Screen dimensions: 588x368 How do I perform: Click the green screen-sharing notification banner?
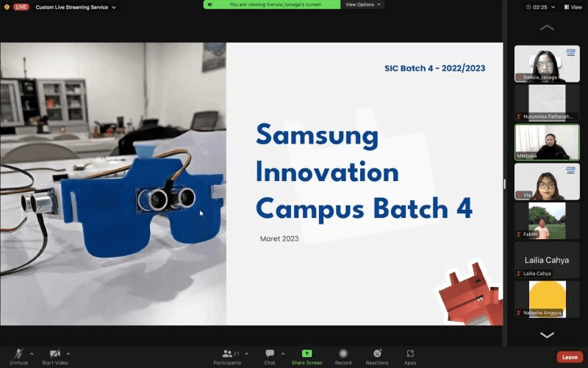pyautogui.click(x=272, y=4)
